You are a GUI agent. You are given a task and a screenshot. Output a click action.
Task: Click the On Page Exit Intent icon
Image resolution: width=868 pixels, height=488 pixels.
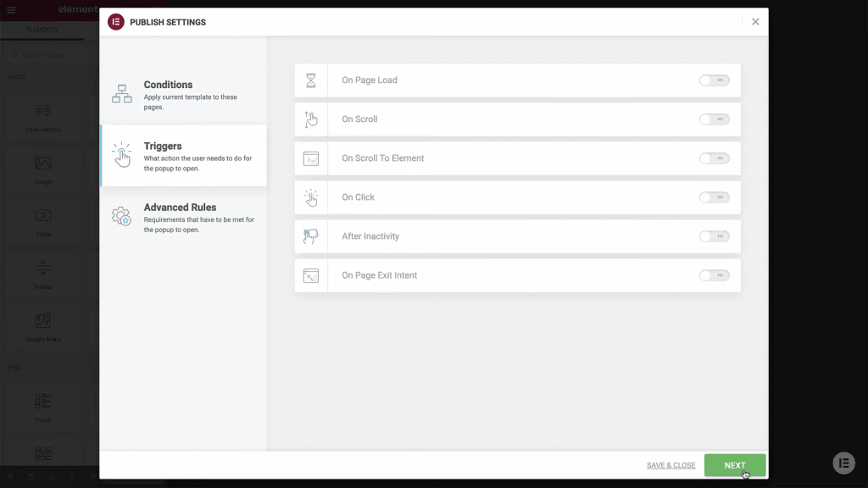311,275
